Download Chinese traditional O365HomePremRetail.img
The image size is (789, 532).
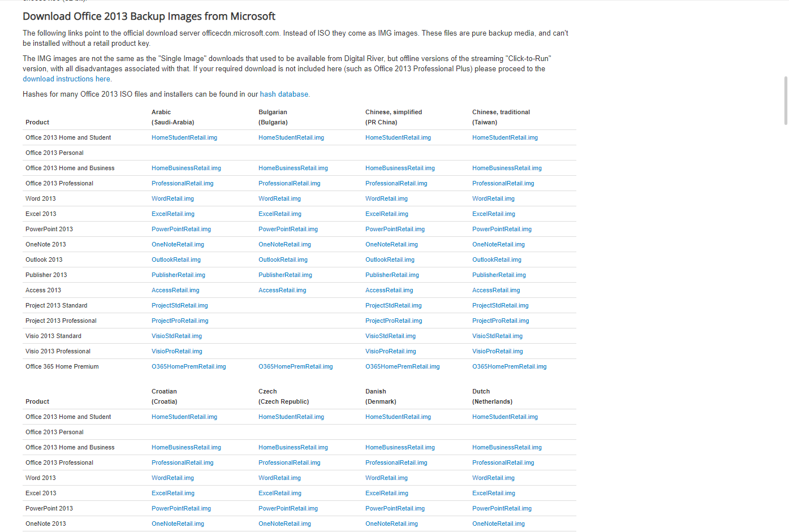pyautogui.click(x=510, y=367)
